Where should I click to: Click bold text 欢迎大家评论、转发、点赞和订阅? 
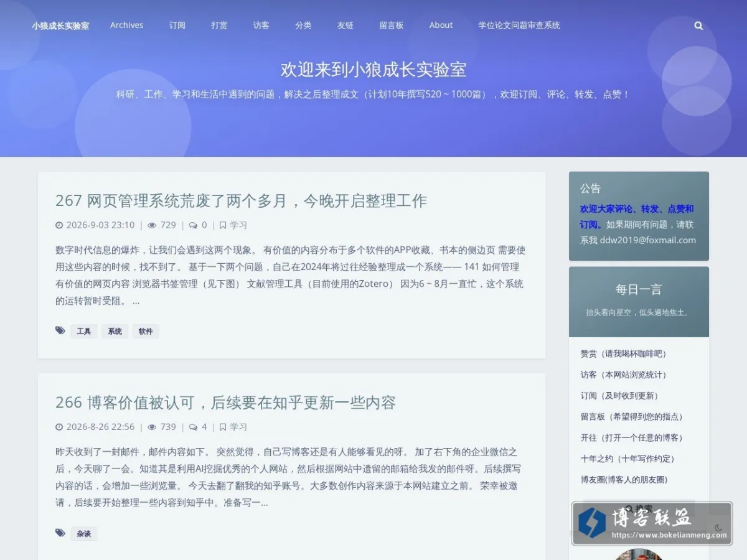[637, 217]
